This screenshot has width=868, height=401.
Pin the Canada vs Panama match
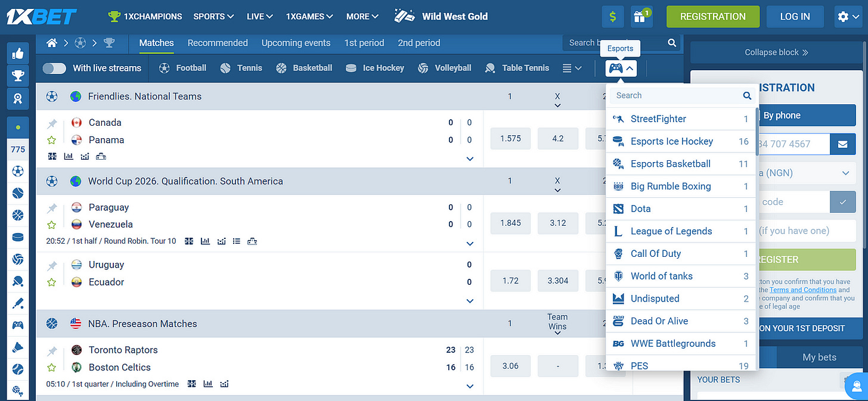[x=52, y=122]
